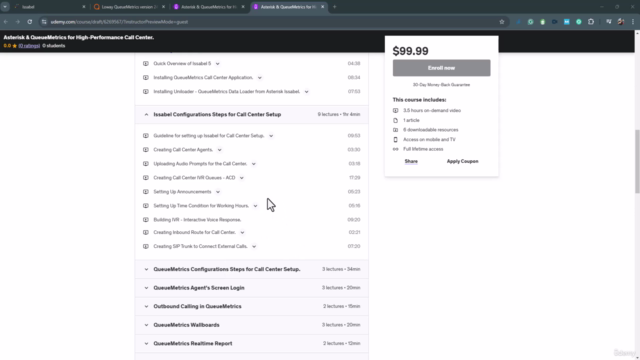Screen dimensions: 640x360
Task: Close the Loway QueueMetrics tab
Action: point(163,7)
